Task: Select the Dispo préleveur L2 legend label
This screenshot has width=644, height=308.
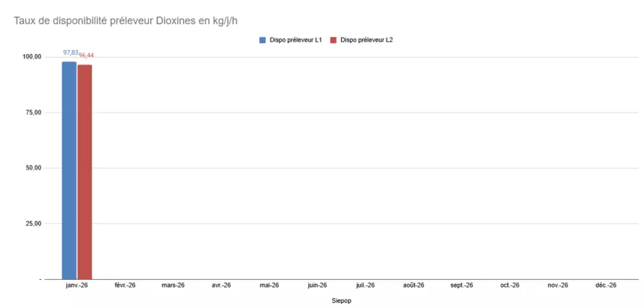Action: 367,40
